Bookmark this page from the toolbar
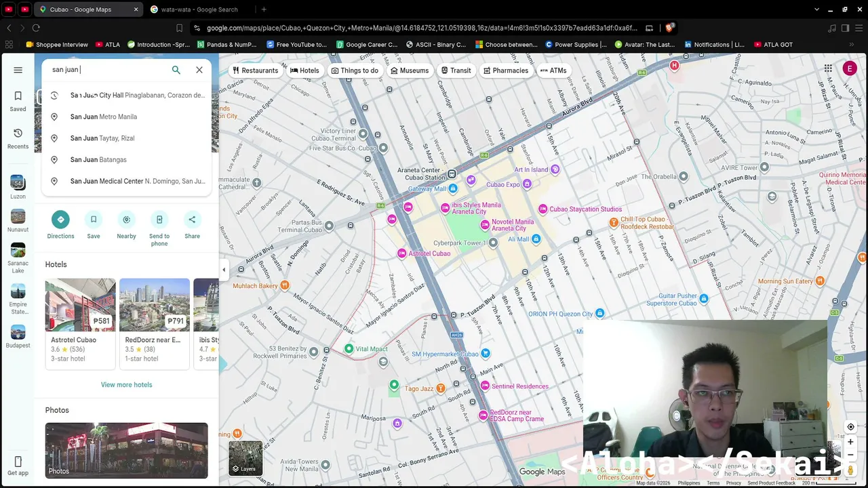Viewport: 868px width, 488px height. [x=179, y=28]
